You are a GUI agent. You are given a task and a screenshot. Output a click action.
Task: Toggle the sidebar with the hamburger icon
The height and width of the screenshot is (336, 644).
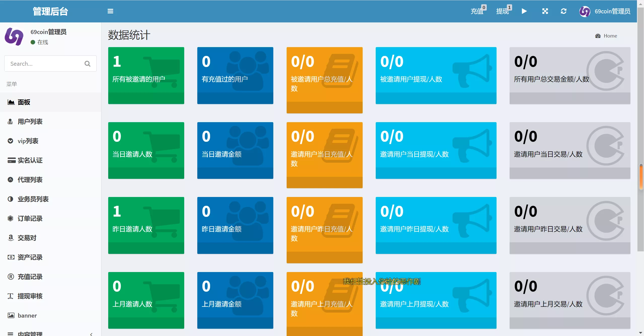110,11
